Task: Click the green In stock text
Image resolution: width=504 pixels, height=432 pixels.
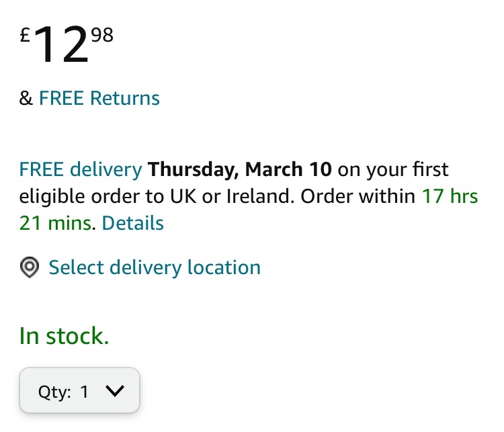Action: pos(64,335)
